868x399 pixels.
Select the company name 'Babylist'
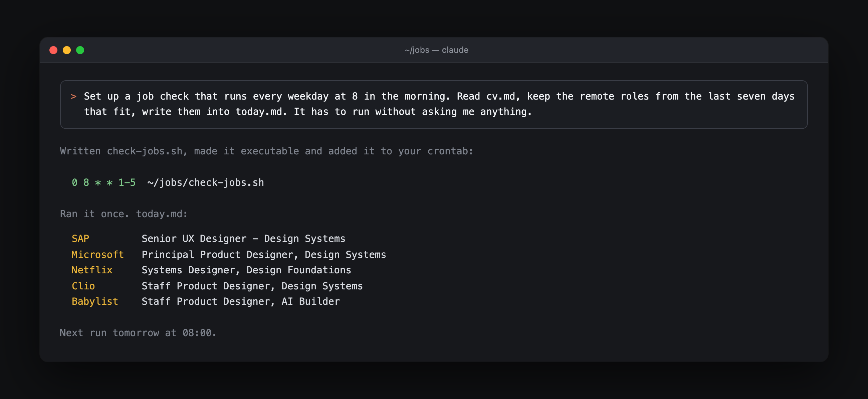(x=95, y=301)
